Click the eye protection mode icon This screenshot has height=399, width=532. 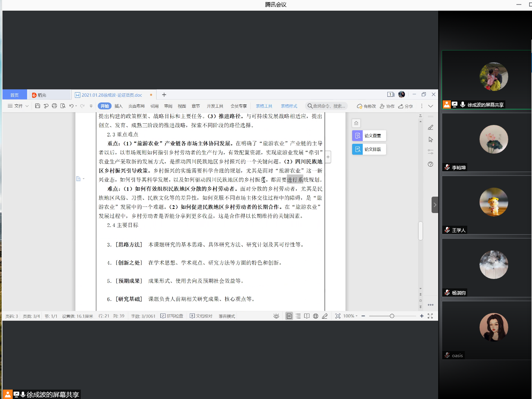(276, 316)
